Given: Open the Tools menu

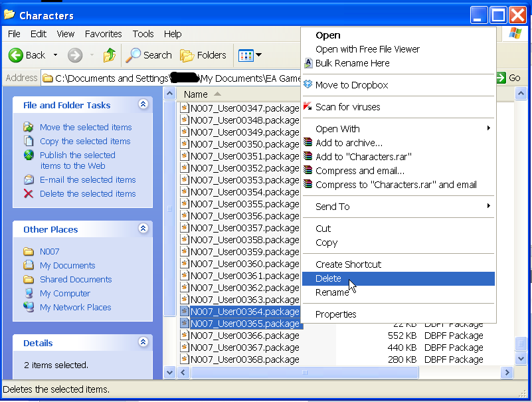Looking at the screenshot, I should 143,34.
